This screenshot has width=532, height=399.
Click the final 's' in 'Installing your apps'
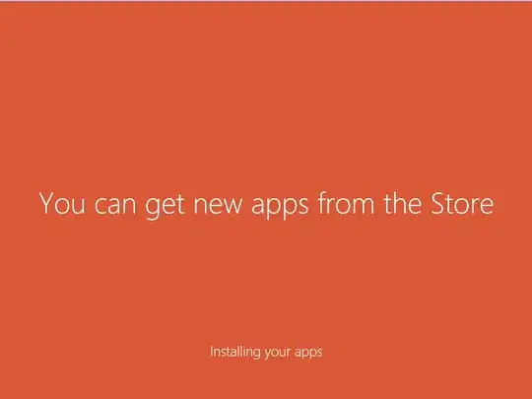tap(319, 353)
